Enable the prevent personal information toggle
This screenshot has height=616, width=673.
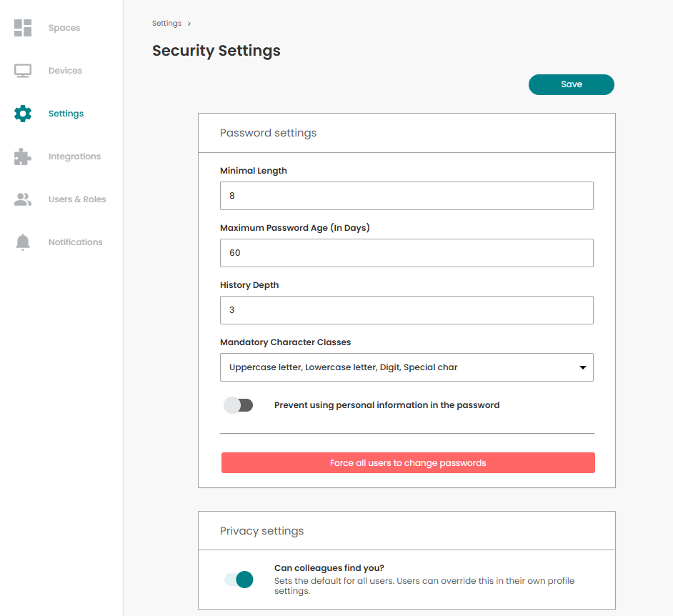(x=238, y=405)
